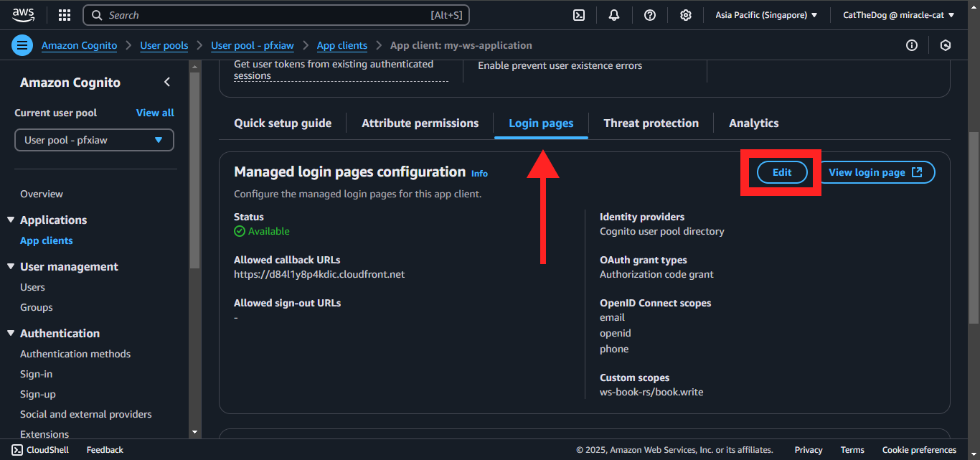
Task: Launch CloudShell from the top bar icon
Action: 579,15
